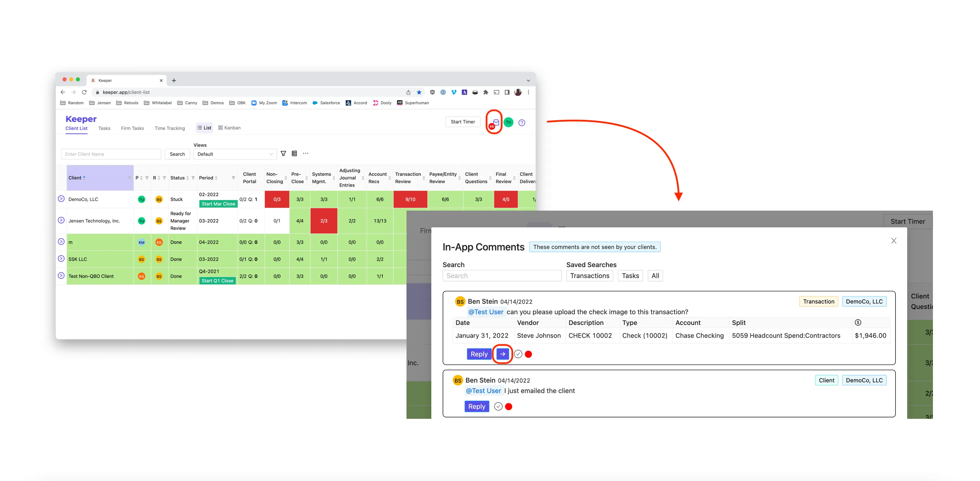Open the column settings grid icon
Screen dimensions: 980x481
294,154
